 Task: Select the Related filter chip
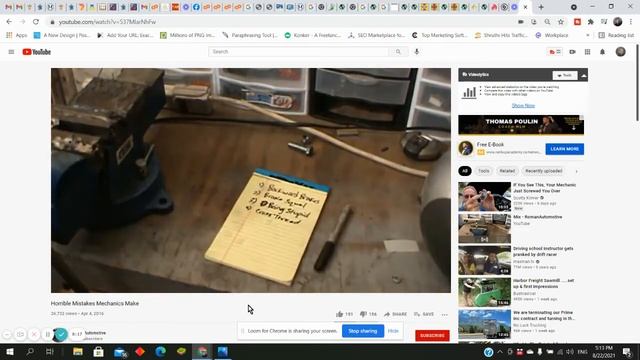pyautogui.click(x=507, y=171)
